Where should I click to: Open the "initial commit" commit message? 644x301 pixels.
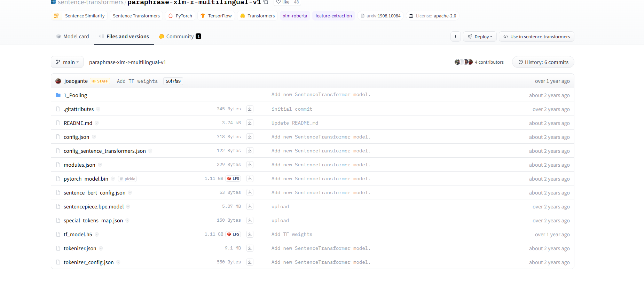(292, 109)
